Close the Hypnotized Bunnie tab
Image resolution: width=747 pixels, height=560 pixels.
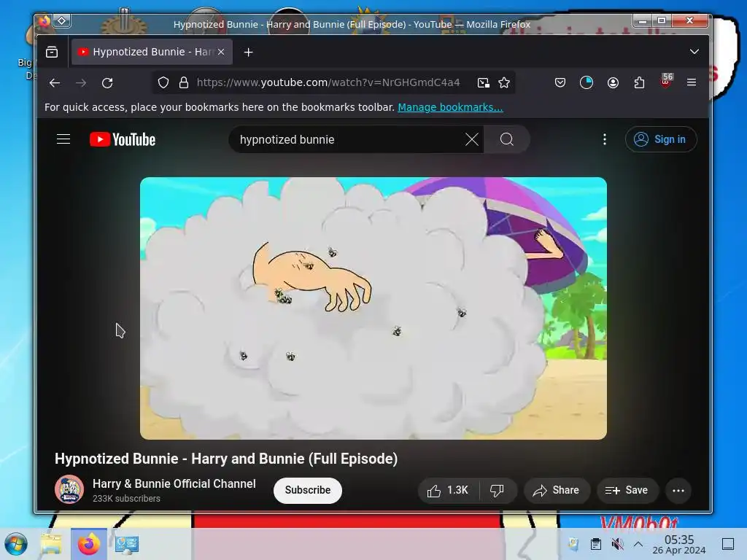(221, 52)
